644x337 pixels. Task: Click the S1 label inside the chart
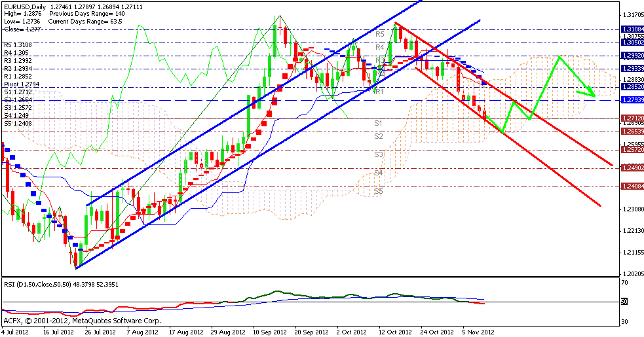pyautogui.click(x=378, y=123)
